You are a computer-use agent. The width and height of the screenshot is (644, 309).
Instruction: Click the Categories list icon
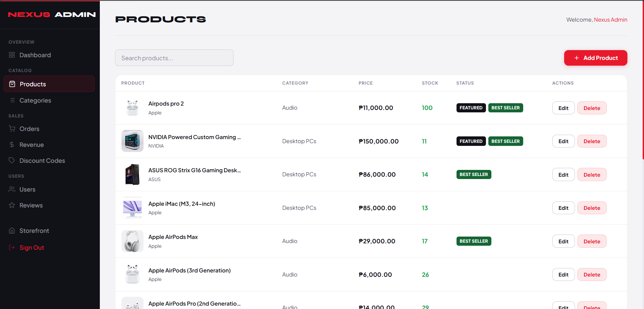[12, 100]
